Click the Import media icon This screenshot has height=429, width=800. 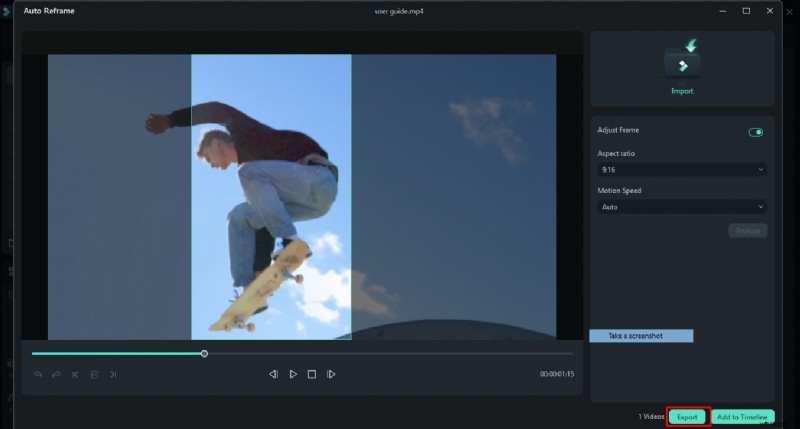click(682, 59)
